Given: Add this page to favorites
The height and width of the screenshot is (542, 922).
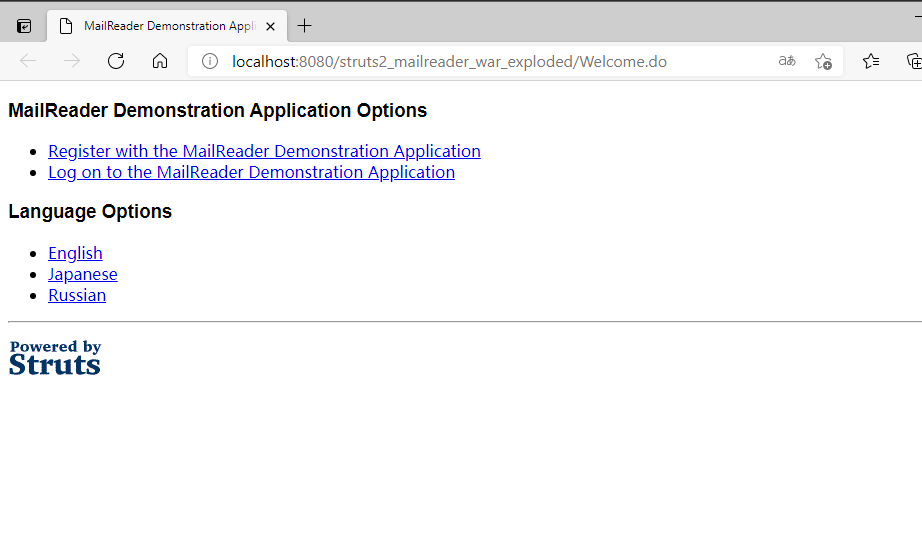Looking at the screenshot, I should pyautogui.click(x=823, y=61).
